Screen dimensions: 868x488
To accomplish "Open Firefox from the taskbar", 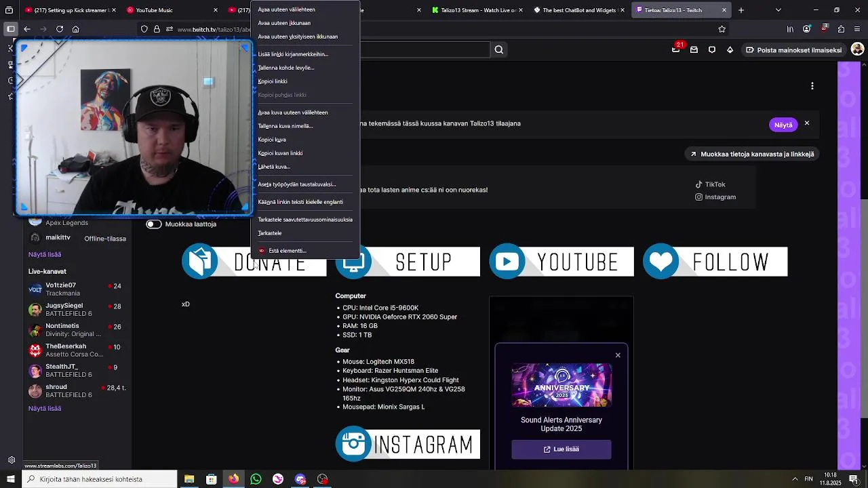I will tap(233, 479).
